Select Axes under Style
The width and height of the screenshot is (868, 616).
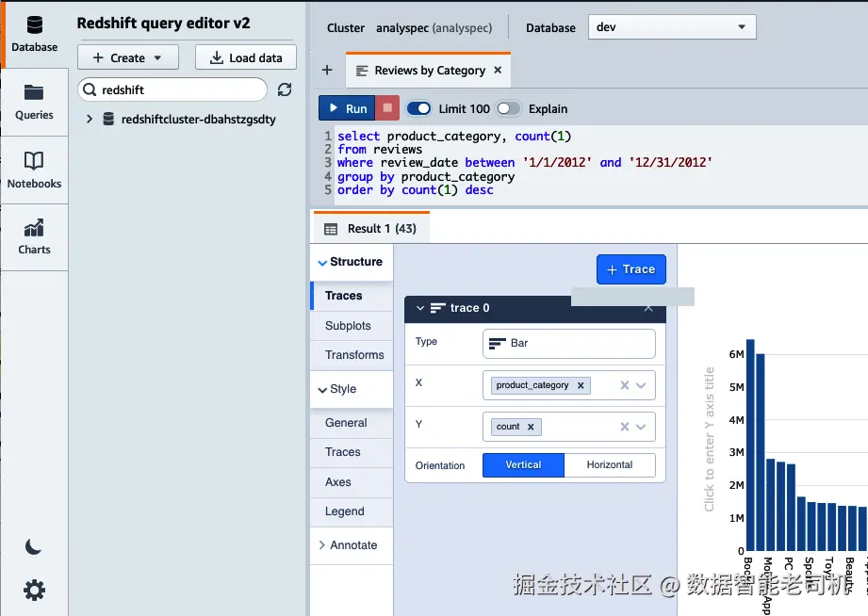click(351, 482)
